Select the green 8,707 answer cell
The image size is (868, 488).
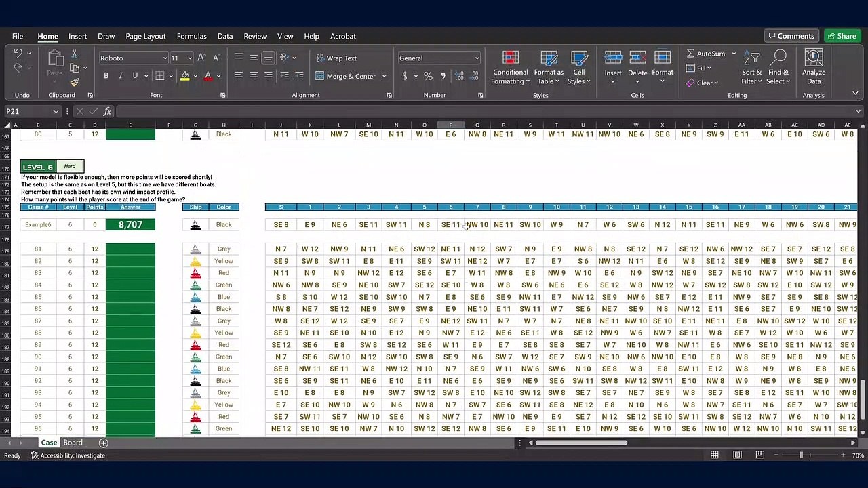(x=130, y=224)
